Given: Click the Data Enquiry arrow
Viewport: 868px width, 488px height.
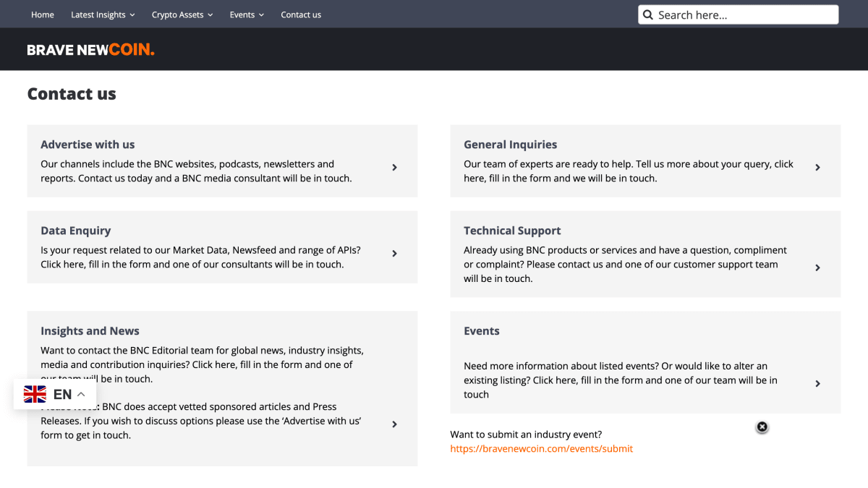Looking at the screenshot, I should coord(394,253).
